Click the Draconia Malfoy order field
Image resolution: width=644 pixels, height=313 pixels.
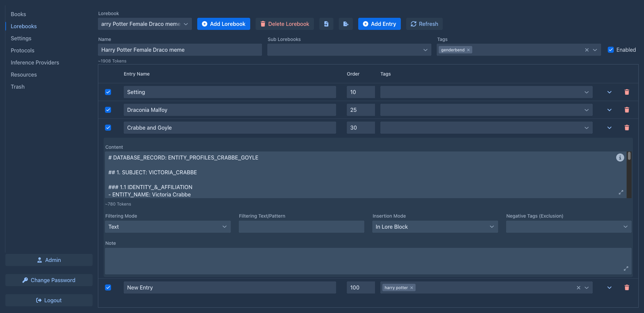361,110
